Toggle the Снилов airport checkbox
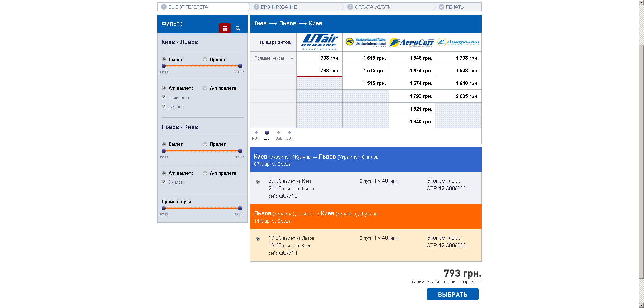Screen dimensions: 644x308 (164, 182)
